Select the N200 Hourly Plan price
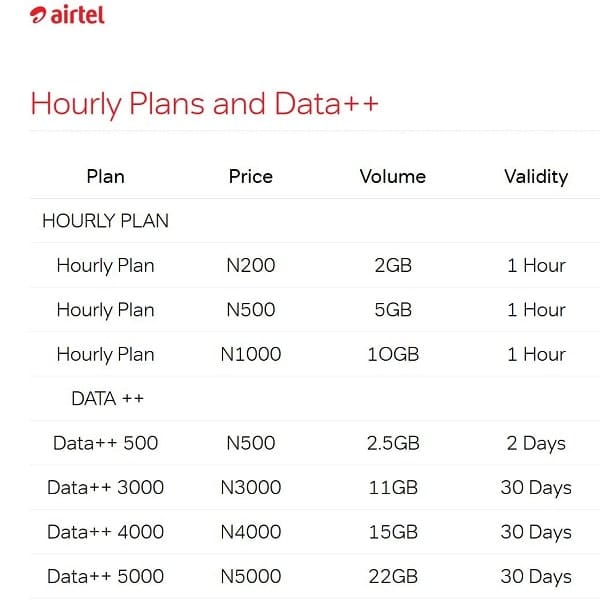 point(251,265)
